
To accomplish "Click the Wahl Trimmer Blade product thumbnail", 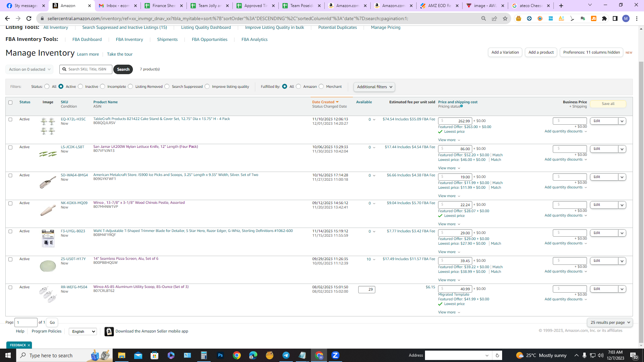I will pyautogui.click(x=48, y=239).
